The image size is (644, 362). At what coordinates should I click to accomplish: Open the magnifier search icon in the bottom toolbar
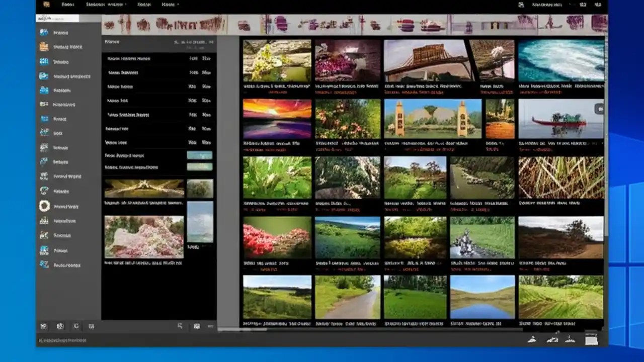click(x=180, y=326)
